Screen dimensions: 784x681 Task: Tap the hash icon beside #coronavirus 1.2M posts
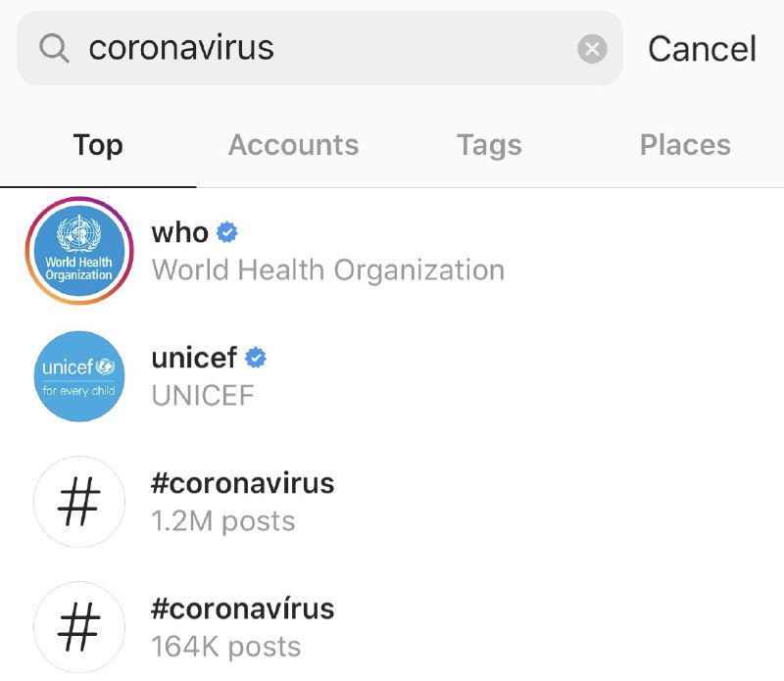point(78,502)
